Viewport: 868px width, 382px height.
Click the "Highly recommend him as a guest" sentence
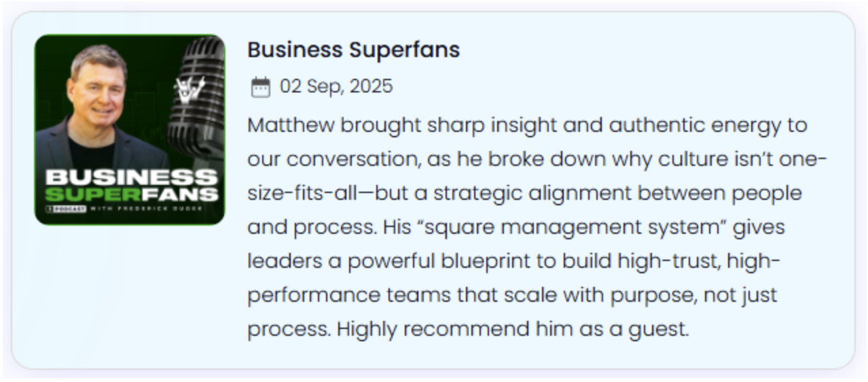click(x=513, y=330)
